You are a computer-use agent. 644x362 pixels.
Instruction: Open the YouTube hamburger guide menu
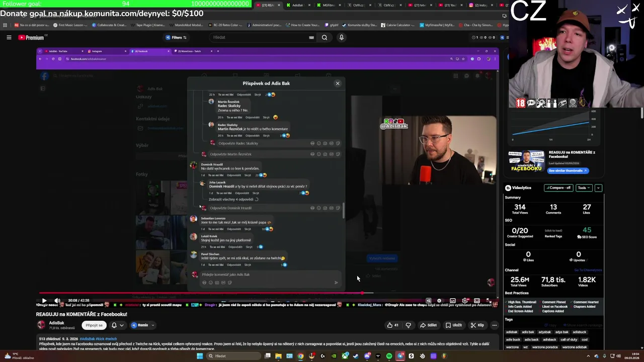tap(9, 37)
